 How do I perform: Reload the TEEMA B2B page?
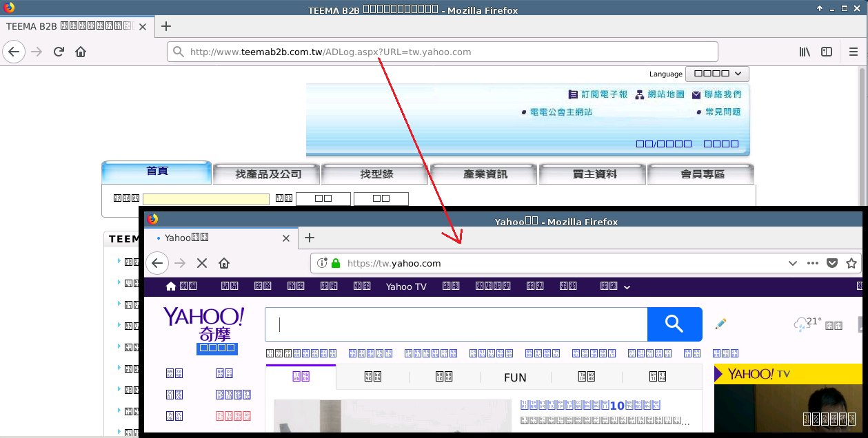click(x=59, y=52)
